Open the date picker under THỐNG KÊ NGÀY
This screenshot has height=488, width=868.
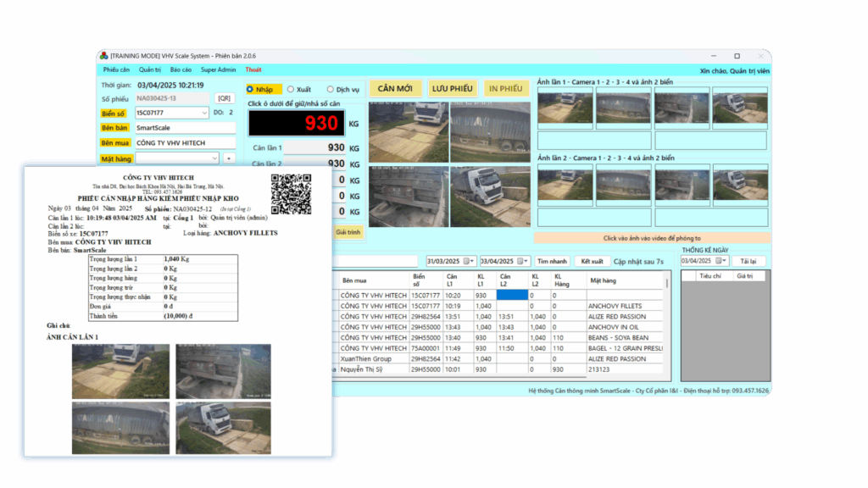point(721,261)
